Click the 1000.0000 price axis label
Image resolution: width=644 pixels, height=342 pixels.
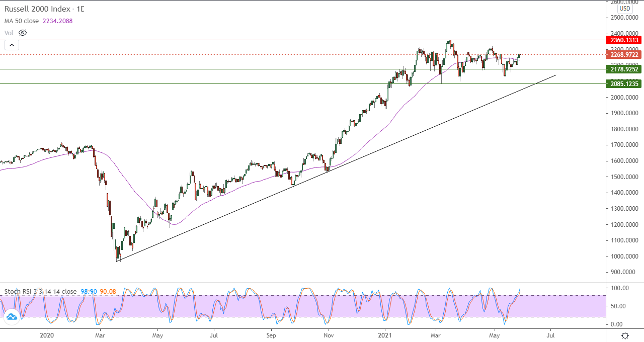[x=624, y=256]
